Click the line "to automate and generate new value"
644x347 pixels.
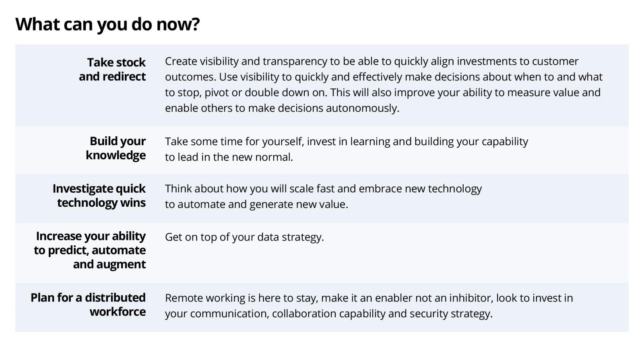(256, 204)
